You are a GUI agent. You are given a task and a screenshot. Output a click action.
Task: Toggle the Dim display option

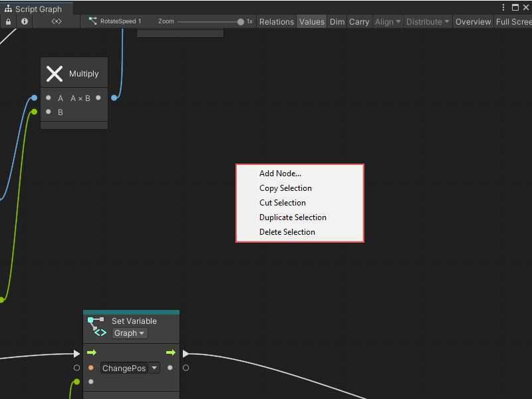click(x=337, y=21)
